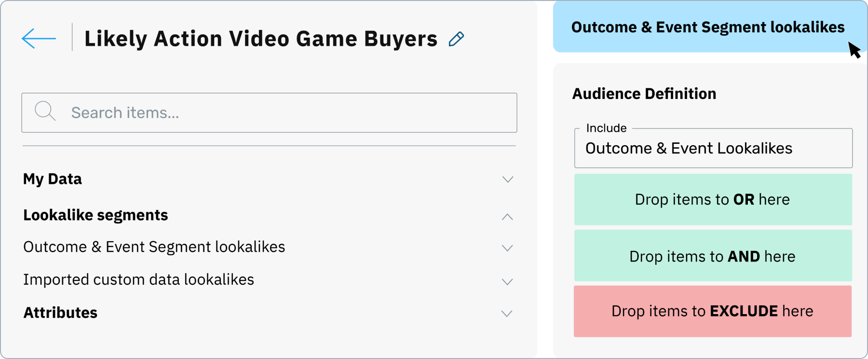Open the My Data section
The image size is (868, 359).
[x=53, y=179]
